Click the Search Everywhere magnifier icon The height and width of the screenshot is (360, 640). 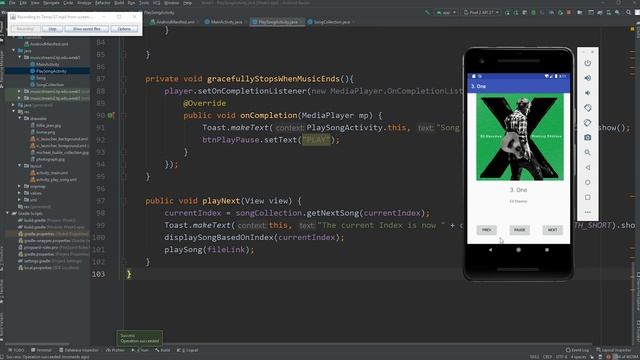629,13
